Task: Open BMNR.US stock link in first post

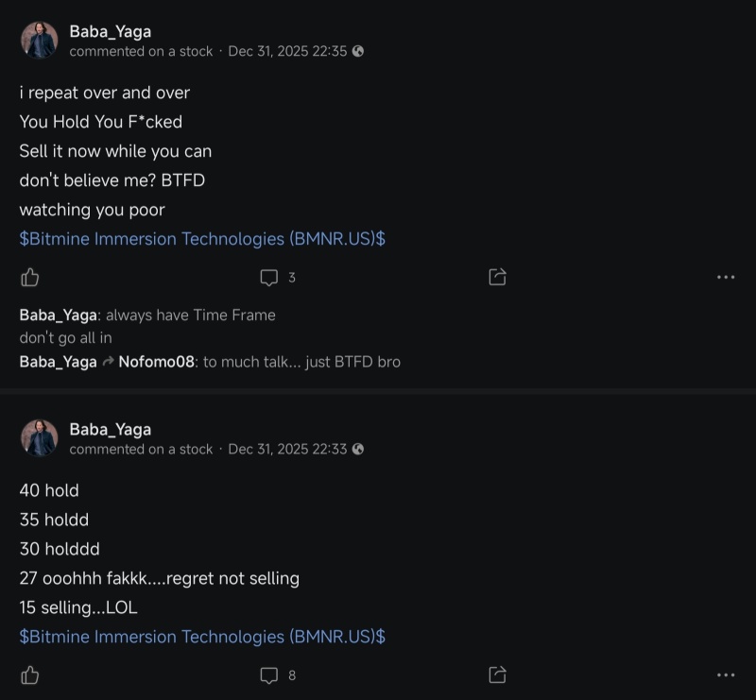Action: click(202, 239)
